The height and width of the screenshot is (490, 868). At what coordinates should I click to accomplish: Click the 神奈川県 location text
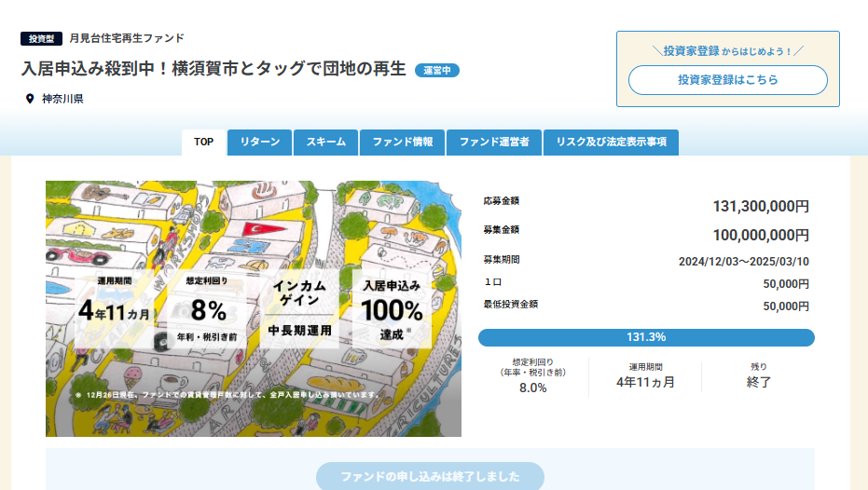(x=62, y=99)
